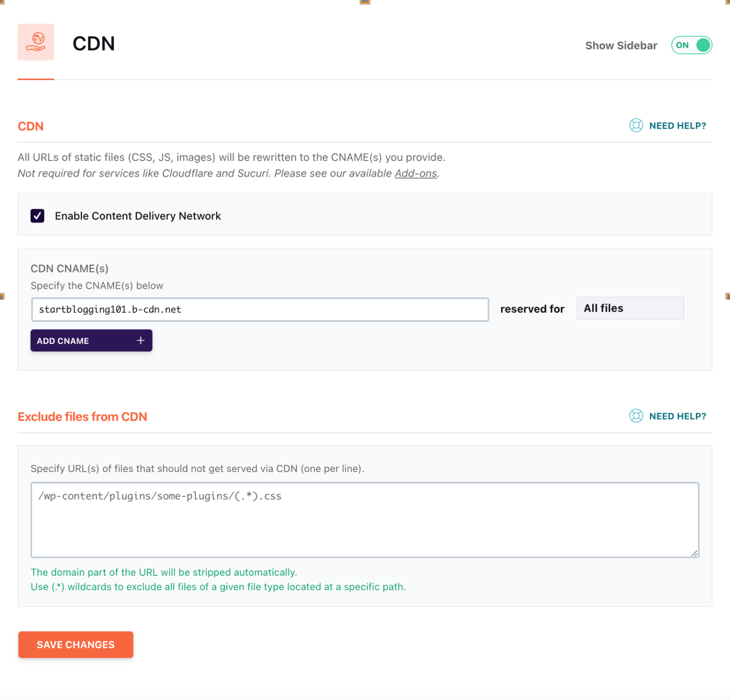Image resolution: width=730 pixels, height=700 pixels.
Task: Toggle the Show Sidebar switch off
Action: click(x=692, y=45)
